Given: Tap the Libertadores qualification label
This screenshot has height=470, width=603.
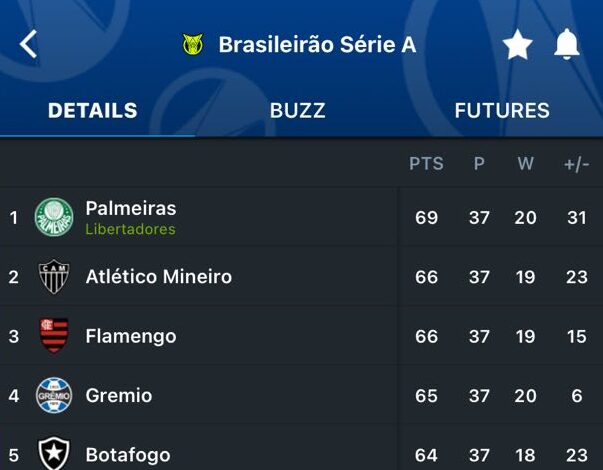Looking at the screenshot, I should coord(130,229).
